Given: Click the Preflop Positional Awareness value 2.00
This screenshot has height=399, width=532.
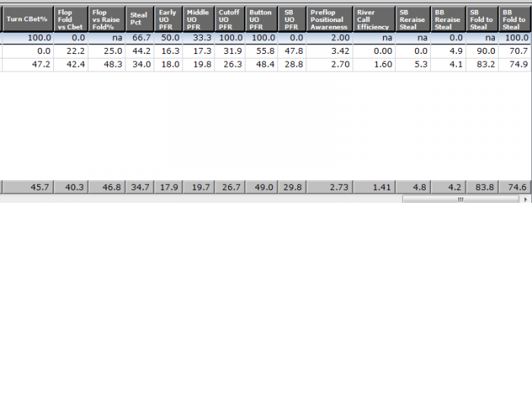Looking at the screenshot, I should pos(329,38).
